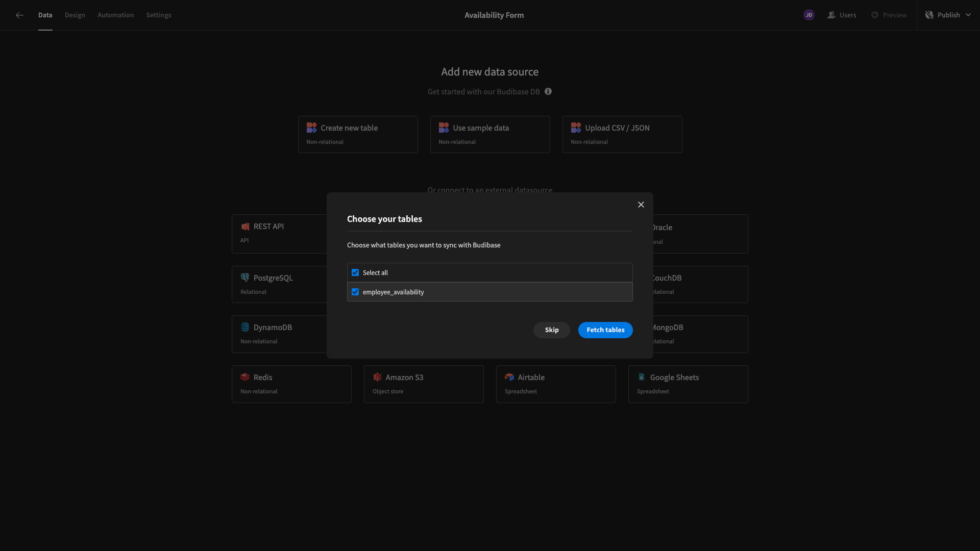Click the Upload CSV / JSON icon
The width and height of the screenshot is (980, 551).
pos(576,128)
